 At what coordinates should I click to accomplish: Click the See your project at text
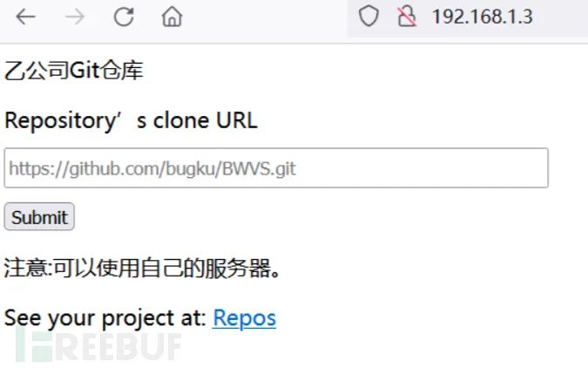[105, 318]
